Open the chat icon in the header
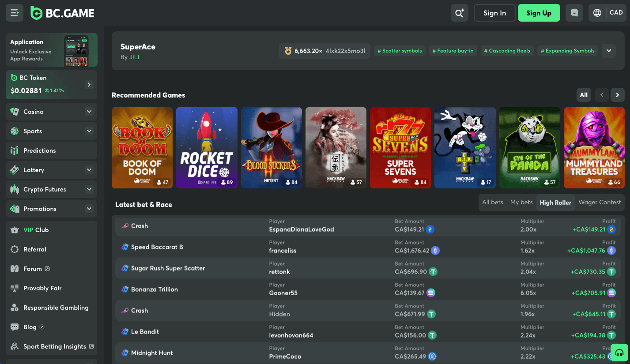This screenshot has height=364, width=630. coord(574,13)
